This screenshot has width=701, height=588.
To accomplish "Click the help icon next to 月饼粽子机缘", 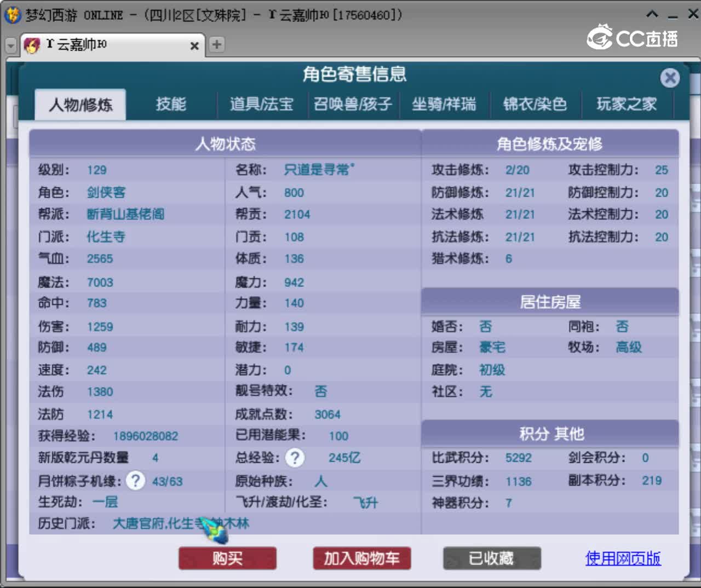I will [135, 481].
